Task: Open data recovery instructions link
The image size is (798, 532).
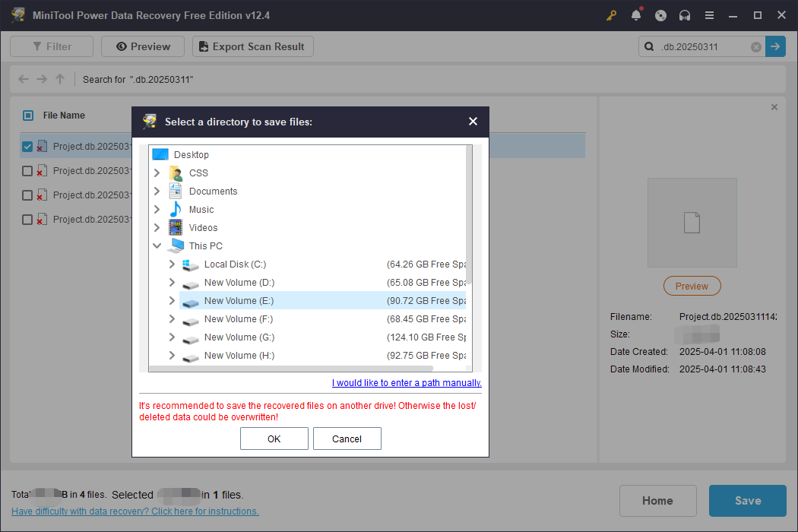Action: pyautogui.click(x=135, y=511)
